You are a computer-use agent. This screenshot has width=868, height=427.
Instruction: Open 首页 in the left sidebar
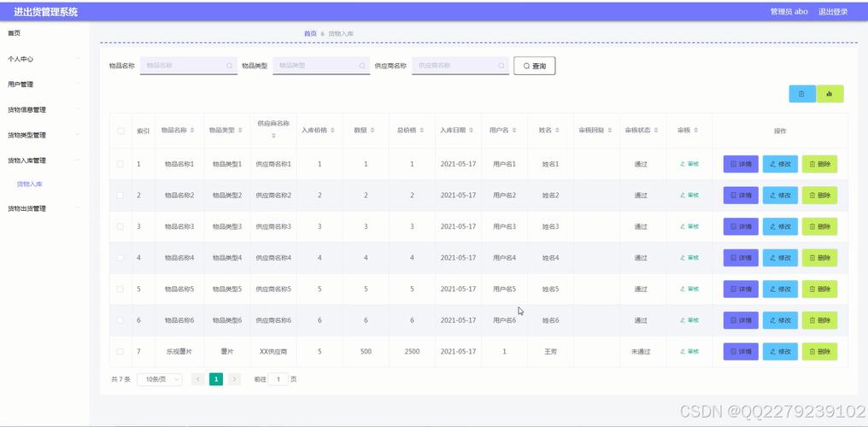15,33
